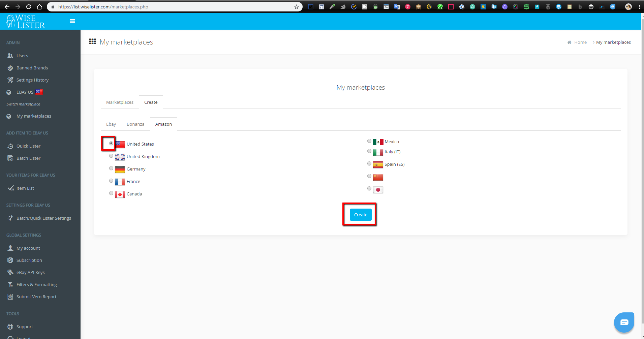Click the Item List checkmark icon

pyautogui.click(x=10, y=188)
